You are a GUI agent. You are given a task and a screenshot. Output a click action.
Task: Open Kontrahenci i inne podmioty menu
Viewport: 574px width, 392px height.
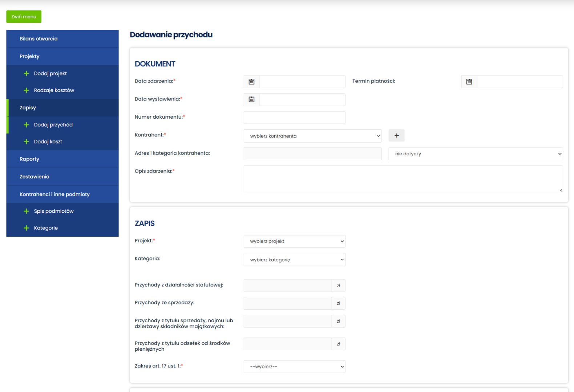[62, 194]
